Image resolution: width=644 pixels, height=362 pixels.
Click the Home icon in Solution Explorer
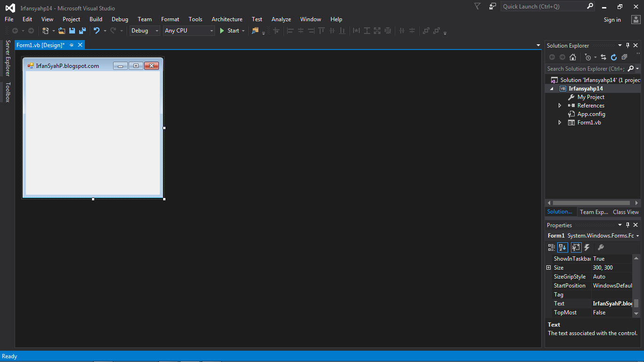(x=572, y=57)
